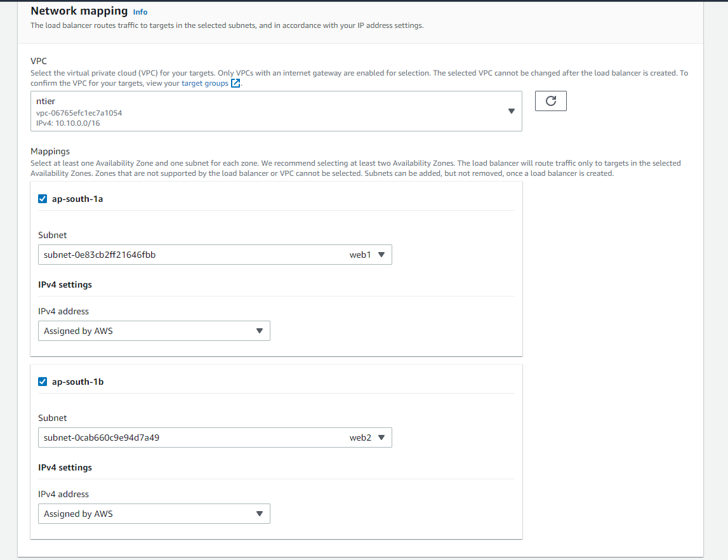728x560 pixels.
Task: Uncheck the ap-south-1b availability zone checkbox
Action: (x=43, y=382)
